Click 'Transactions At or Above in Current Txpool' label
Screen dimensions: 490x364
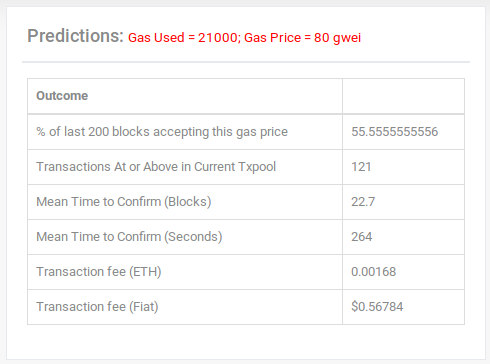click(156, 167)
